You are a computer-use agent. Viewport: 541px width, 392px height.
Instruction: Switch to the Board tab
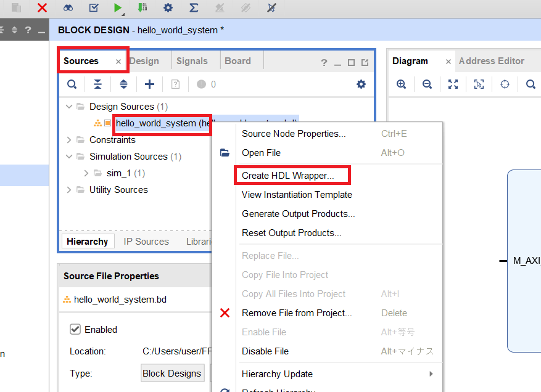pos(237,61)
